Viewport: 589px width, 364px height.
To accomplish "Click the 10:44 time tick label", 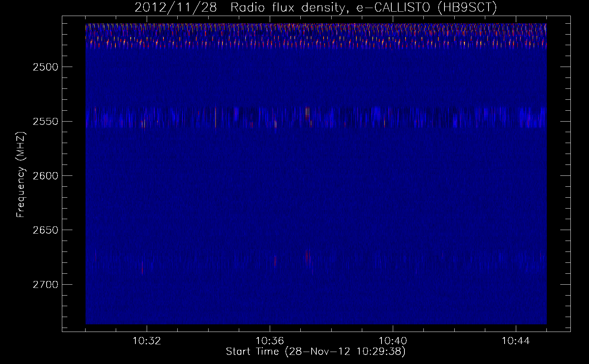I will [516, 341].
